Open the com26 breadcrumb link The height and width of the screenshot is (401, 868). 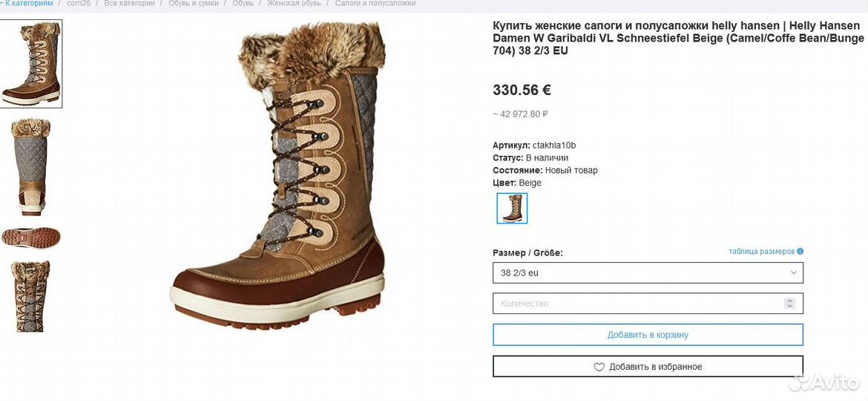pos(79,3)
